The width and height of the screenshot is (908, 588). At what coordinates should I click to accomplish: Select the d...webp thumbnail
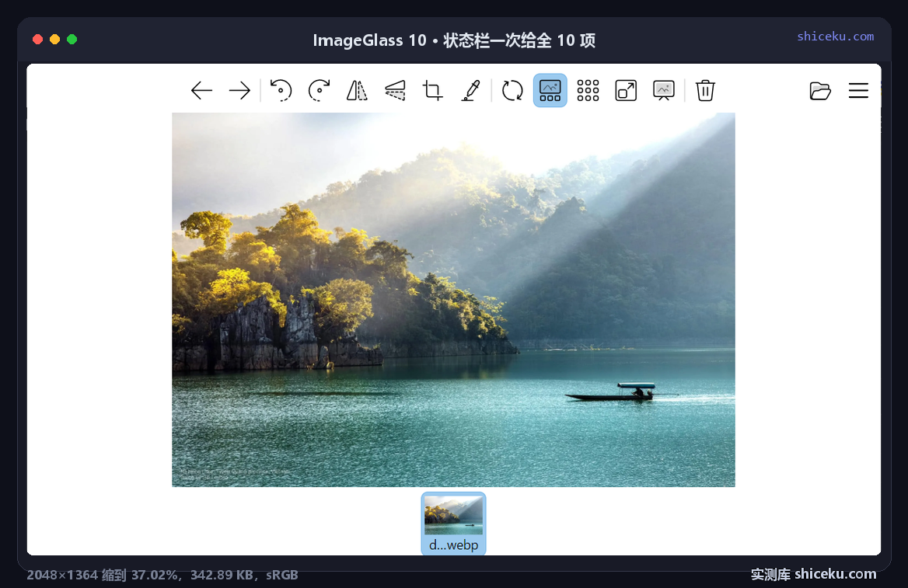point(453,524)
